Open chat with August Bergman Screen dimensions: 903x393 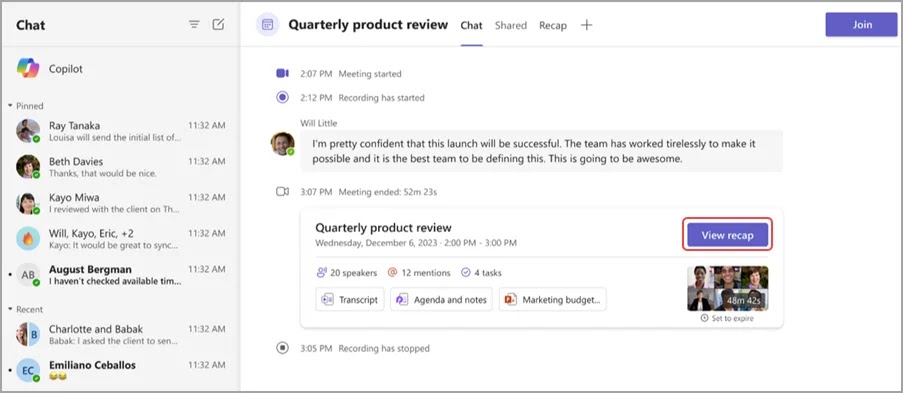(120, 275)
